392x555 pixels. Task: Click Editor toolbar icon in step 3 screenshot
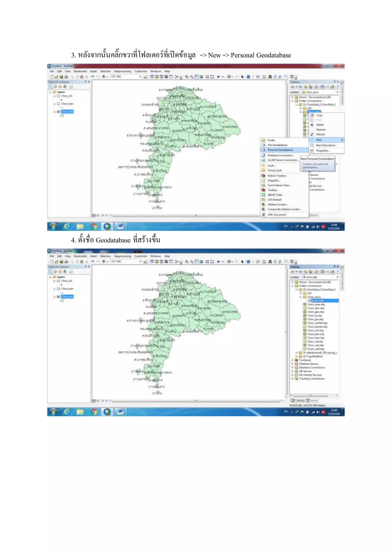coord(145,77)
